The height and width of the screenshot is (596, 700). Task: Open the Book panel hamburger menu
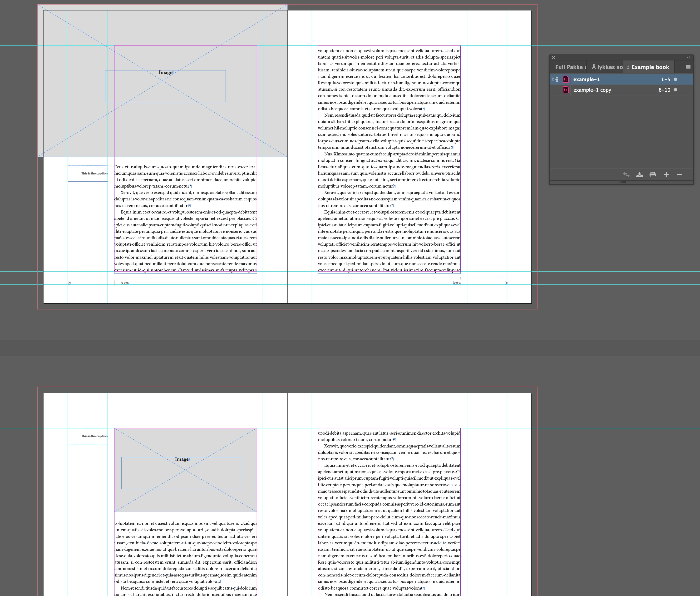coord(688,67)
